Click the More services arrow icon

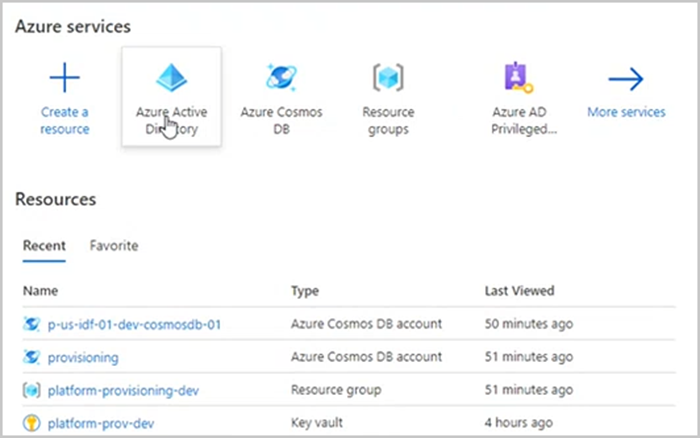(626, 79)
